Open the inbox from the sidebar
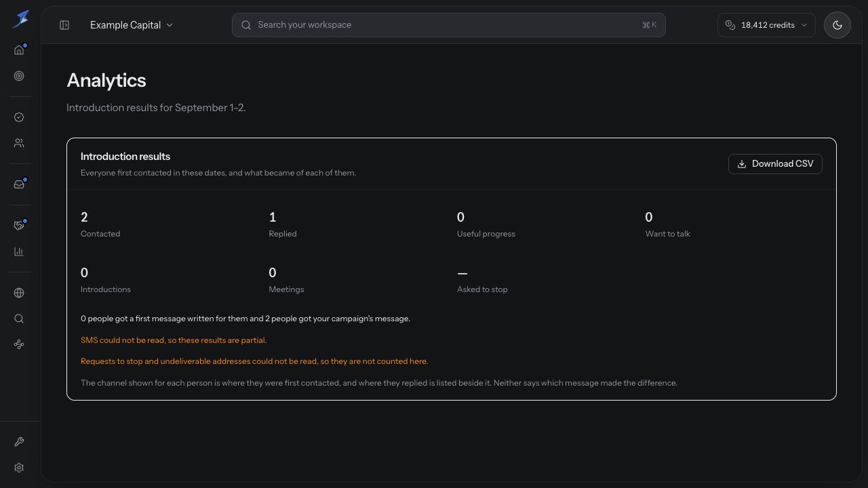868x488 pixels. [19, 184]
